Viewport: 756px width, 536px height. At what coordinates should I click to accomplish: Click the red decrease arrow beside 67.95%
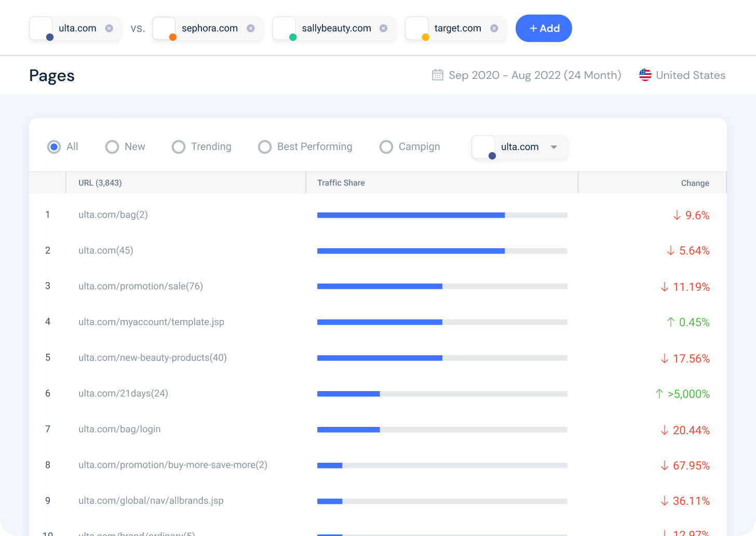[664, 465]
